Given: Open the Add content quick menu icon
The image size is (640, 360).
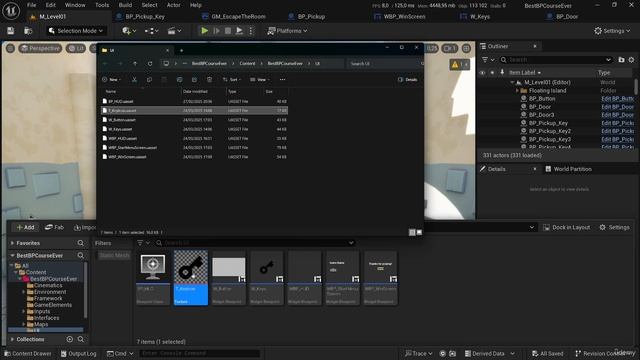Looking at the screenshot, I should point(129,31).
